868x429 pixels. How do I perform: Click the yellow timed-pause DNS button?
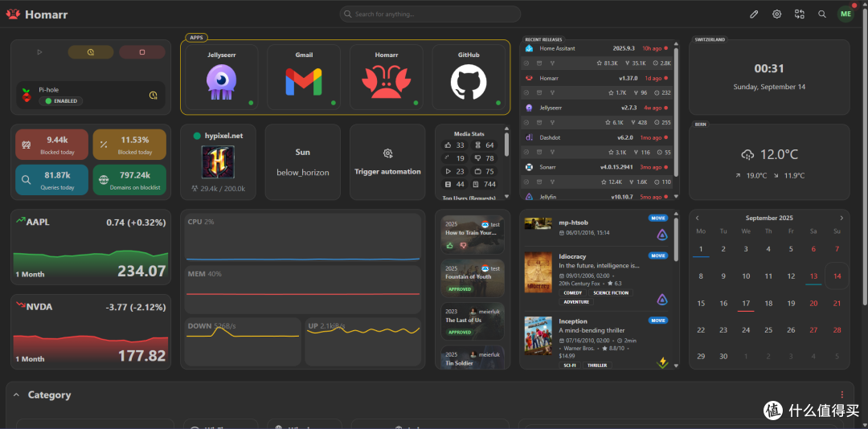click(91, 52)
